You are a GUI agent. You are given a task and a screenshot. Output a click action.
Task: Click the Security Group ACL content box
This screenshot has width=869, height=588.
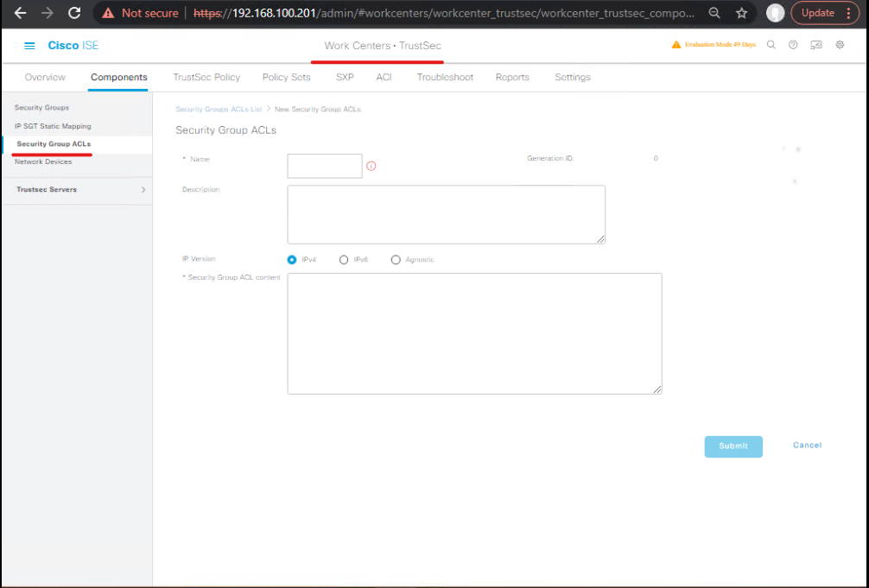coord(474,333)
